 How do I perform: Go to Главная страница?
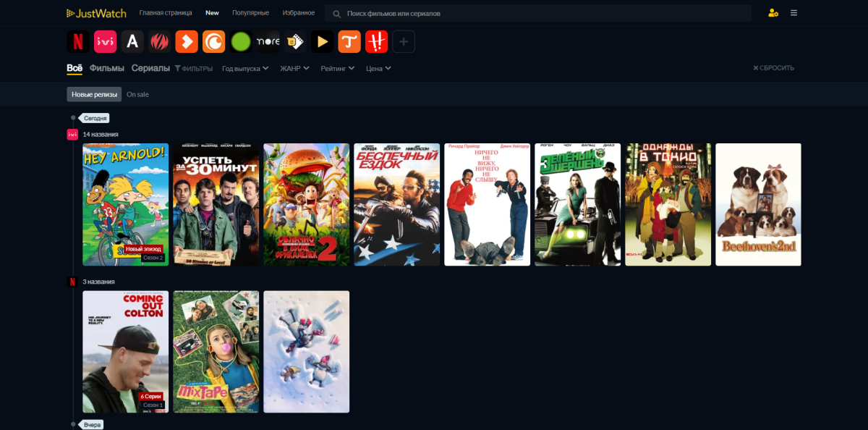coord(166,13)
